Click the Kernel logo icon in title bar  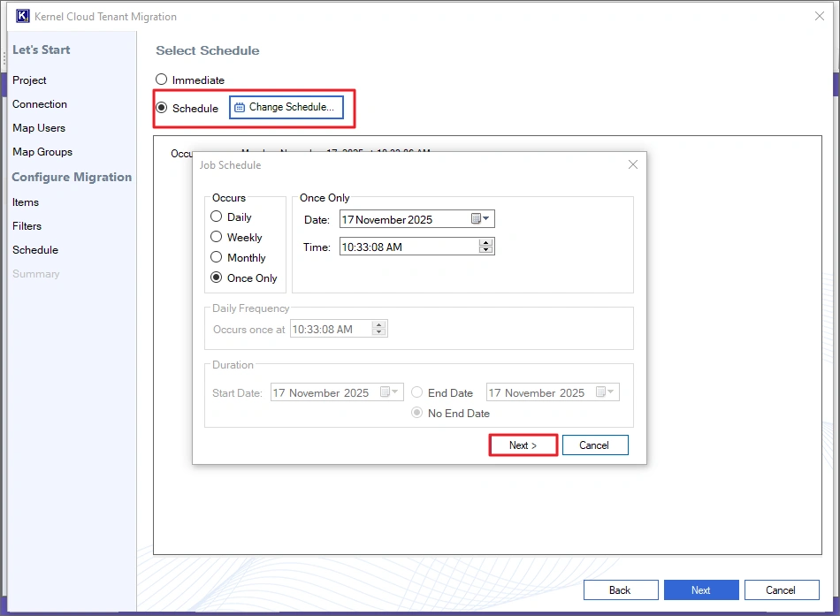coord(21,15)
